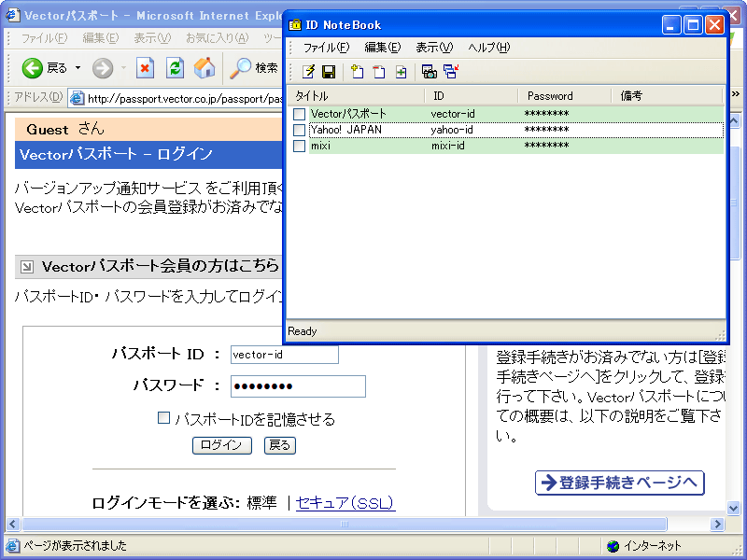Open Internet Explorer ファイル(F) menu

click(x=44, y=38)
